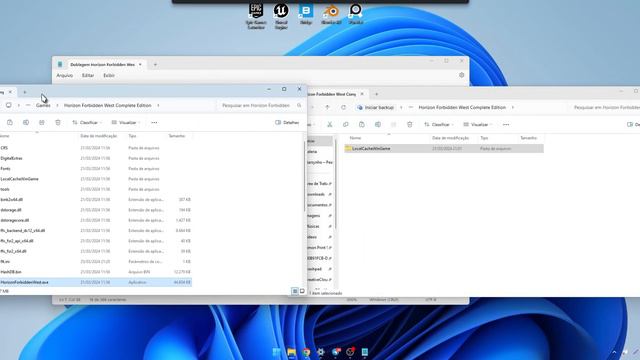Screen dimensions: 640x360
Task: Select dstoragecore.dll file row
Action: tap(96, 220)
